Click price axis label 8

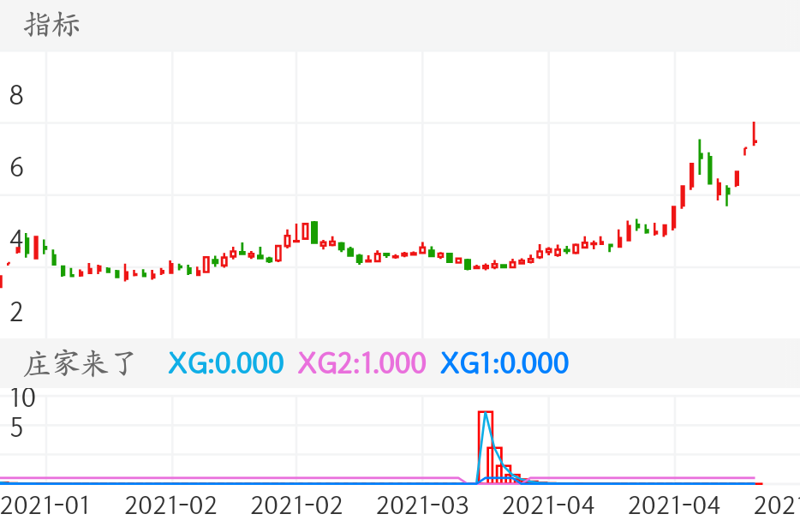click(x=16, y=95)
